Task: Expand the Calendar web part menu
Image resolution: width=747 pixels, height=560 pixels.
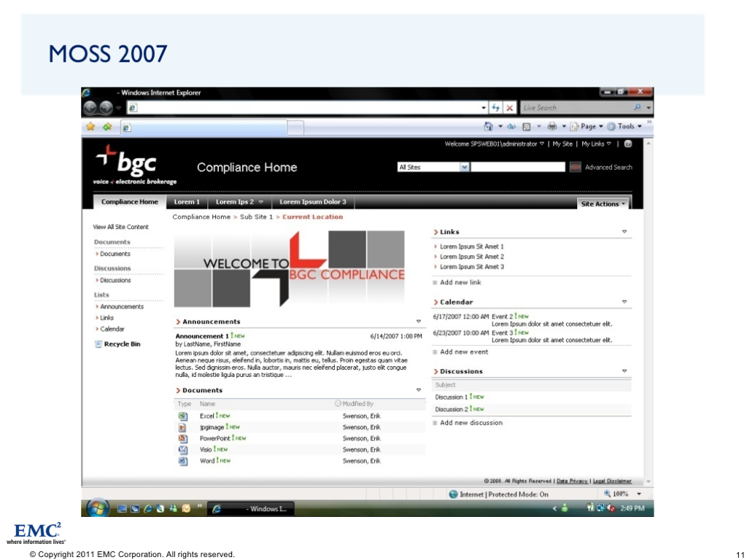Action: point(624,302)
